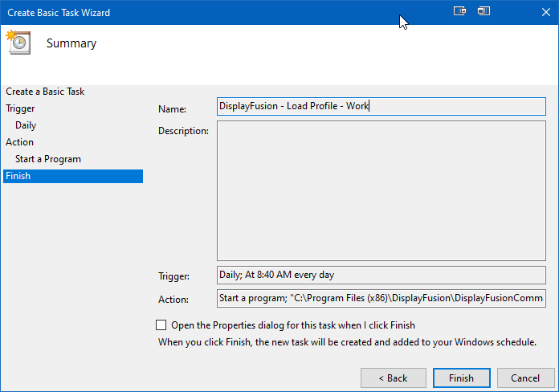Go to the 'Create a Basic Task' step

pos(45,92)
